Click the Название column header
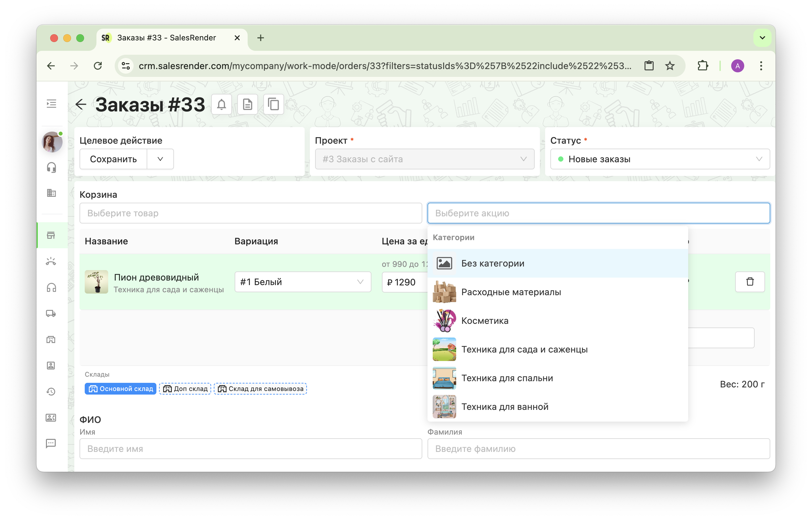Image resolution: width=812 pixels, height=520 pixels. (106, 241)
